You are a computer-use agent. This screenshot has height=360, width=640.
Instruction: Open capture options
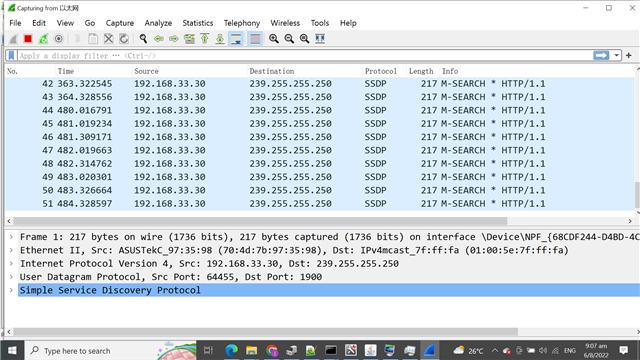pos(58,39)
